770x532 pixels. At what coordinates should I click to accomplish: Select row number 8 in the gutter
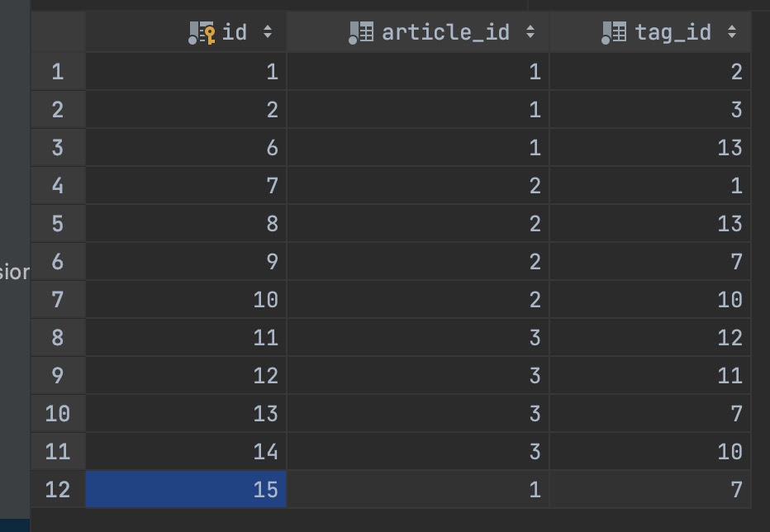tap(57, 338)
